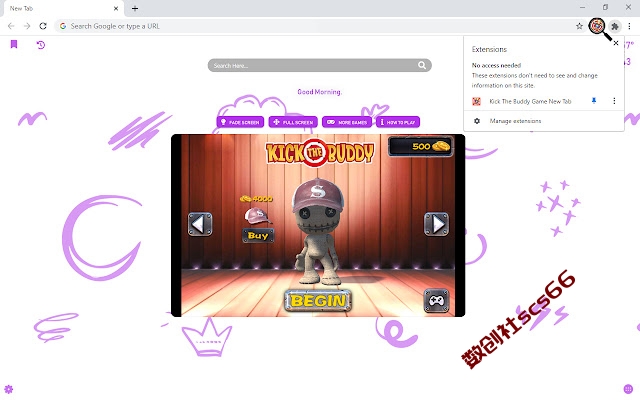Click Kick The Buddy Game New Tab entry
This screenshot has width=640, height=400.
[x=530, y=101]
